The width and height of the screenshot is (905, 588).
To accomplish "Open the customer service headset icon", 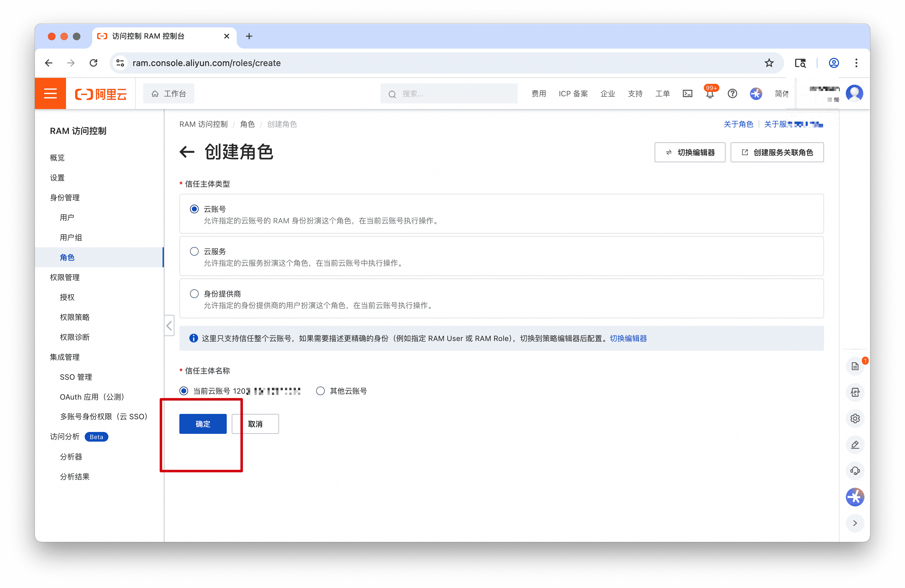I will [855, 471].
